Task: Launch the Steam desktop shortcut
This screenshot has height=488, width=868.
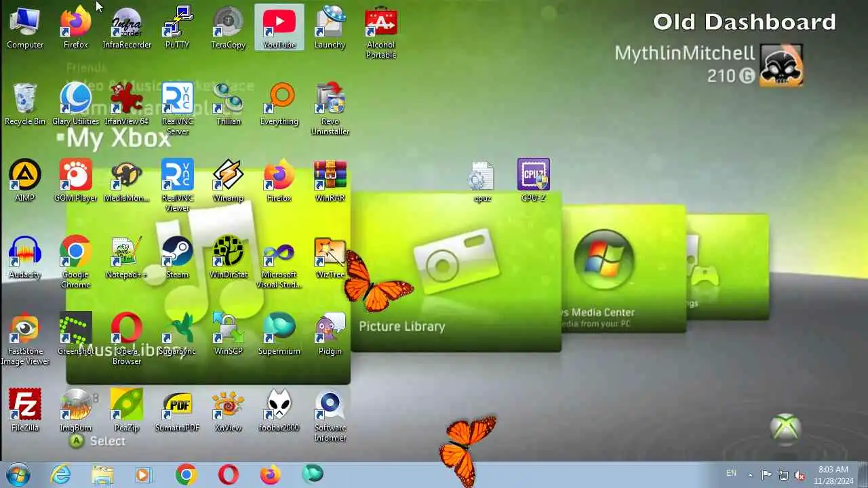Action: pos(178,258)
